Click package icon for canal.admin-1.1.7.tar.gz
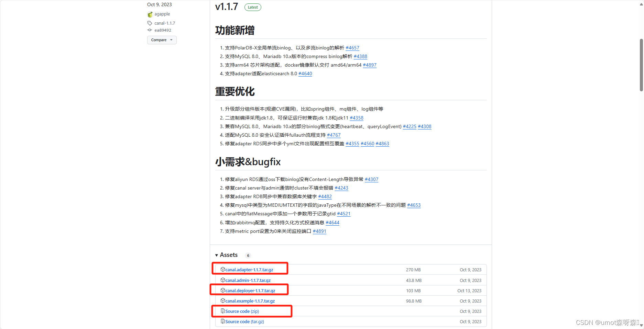Viewport: 644px width, 329px height. pyautogui.click(x=223, y=280)
